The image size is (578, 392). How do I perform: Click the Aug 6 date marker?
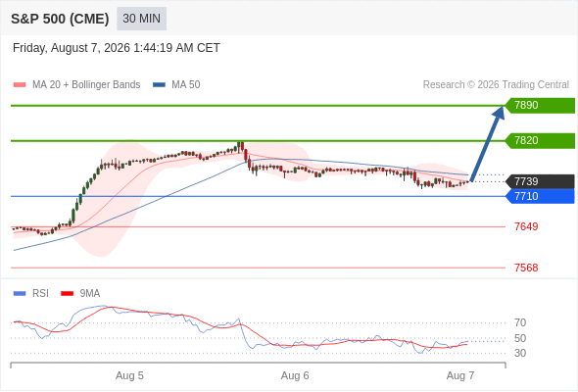pyautogui.click(x=295, y=375)
